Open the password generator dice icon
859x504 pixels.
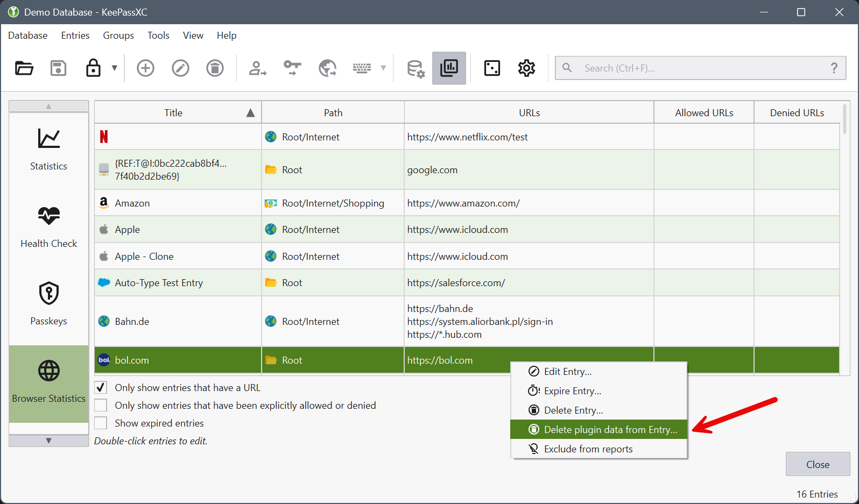pyautogui.click(x=492, y=68)
